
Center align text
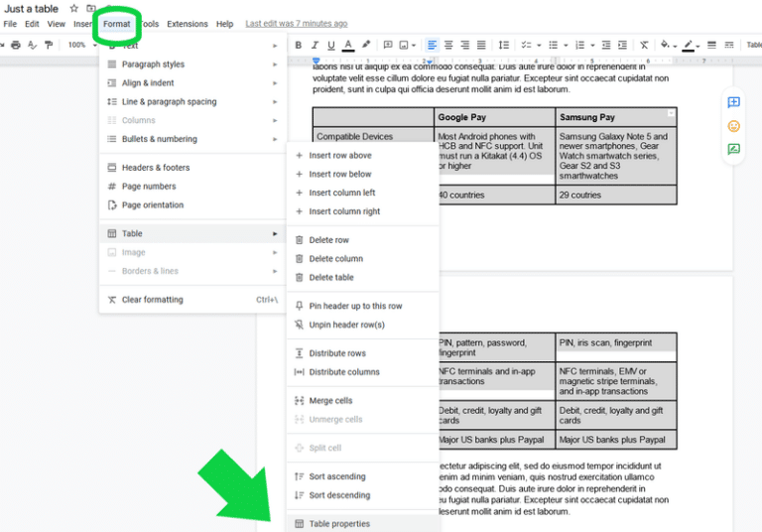point(448,46)
